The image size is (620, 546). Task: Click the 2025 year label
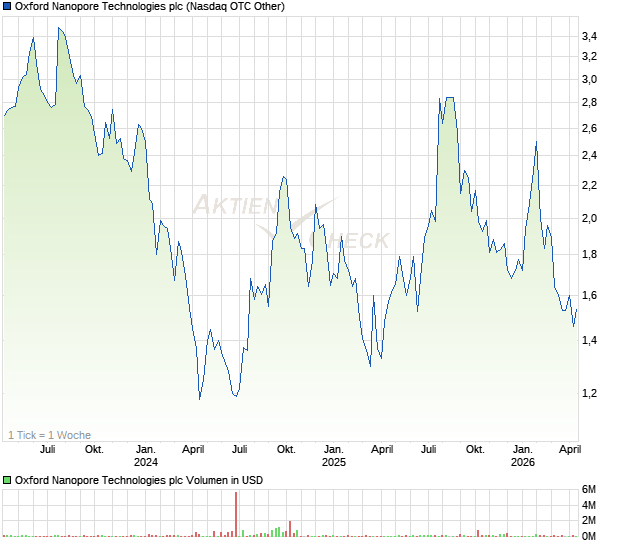click(334, 462)
